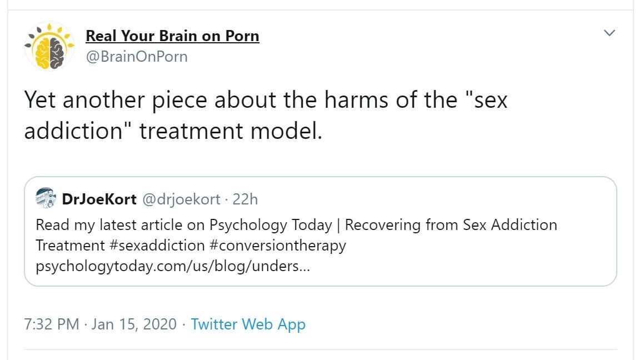Click the 22h timestamp on quoted tweet
The image size is (644, 360).
[245, 199]
